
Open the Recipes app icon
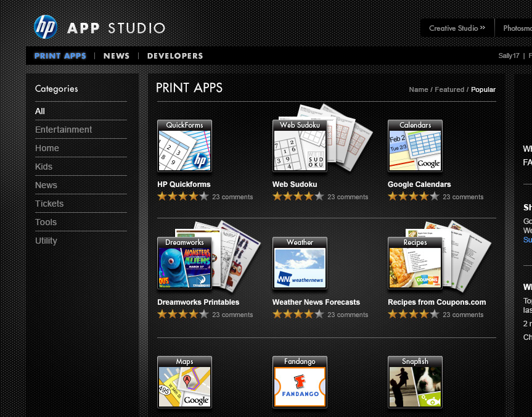(415, 263)
